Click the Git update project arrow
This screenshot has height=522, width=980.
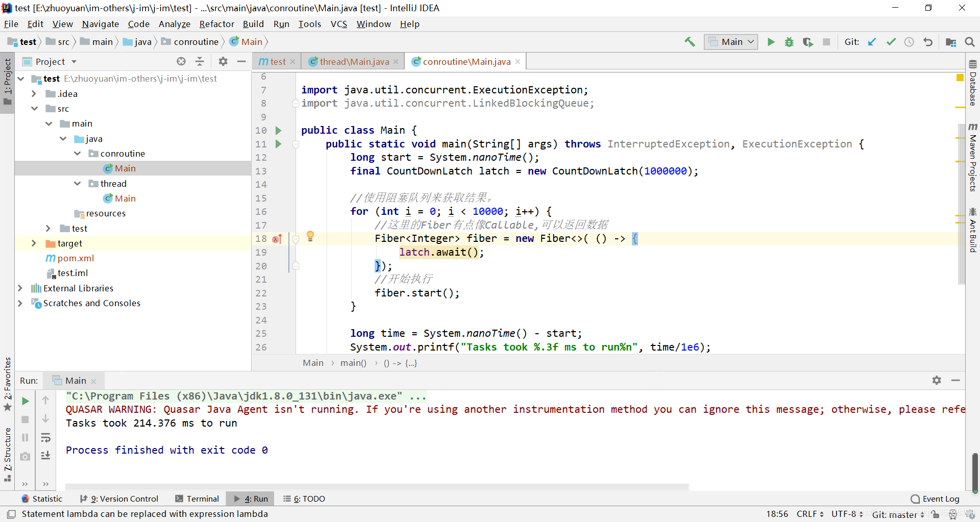tap(872, 42)
